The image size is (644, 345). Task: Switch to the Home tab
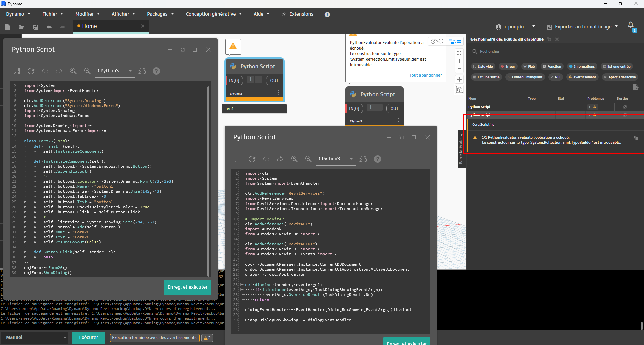[89, 26]
